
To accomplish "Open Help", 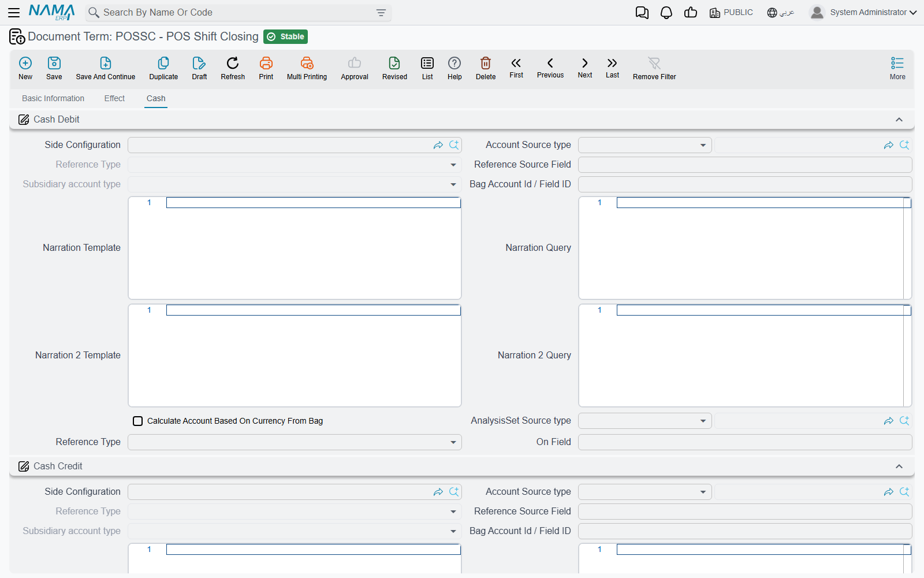I will click(454, 68).
